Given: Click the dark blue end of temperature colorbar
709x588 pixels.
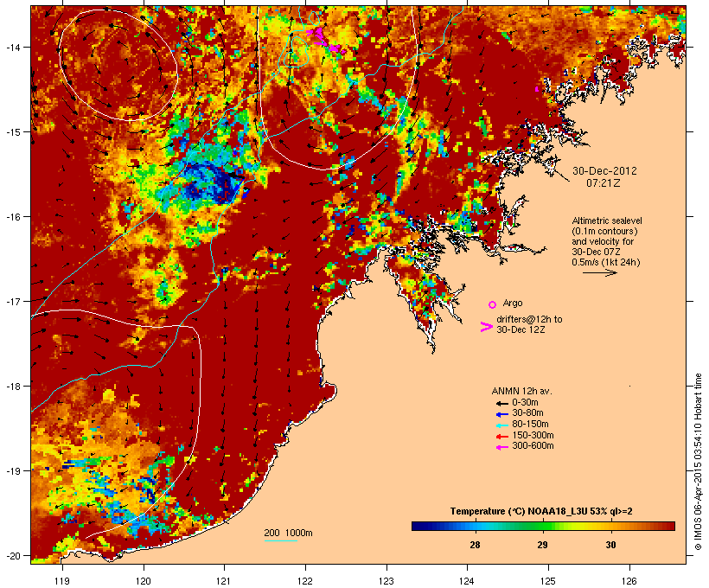Looking at the screenshot, I should coord(418,526).
